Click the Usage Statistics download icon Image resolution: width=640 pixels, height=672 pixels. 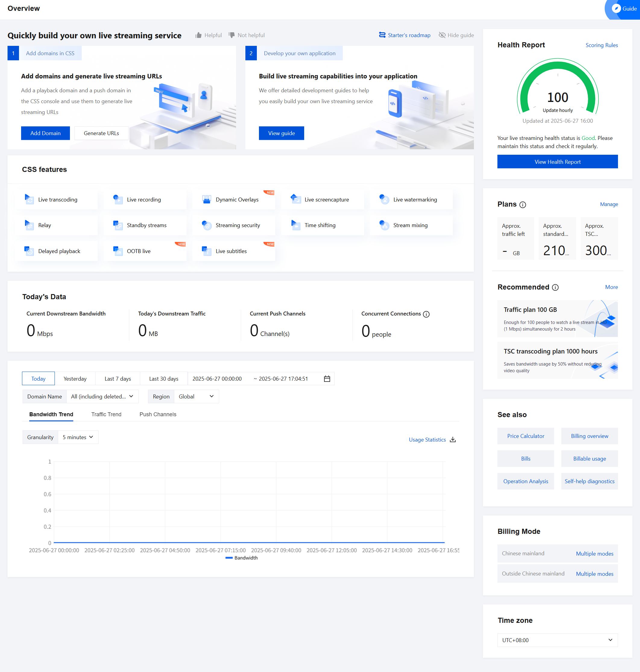(x=453, y=439)
